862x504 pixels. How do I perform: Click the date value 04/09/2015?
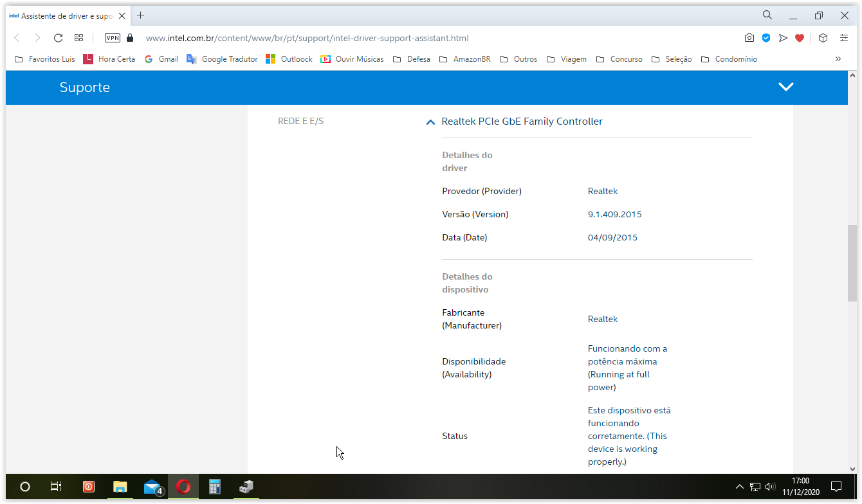612,237
